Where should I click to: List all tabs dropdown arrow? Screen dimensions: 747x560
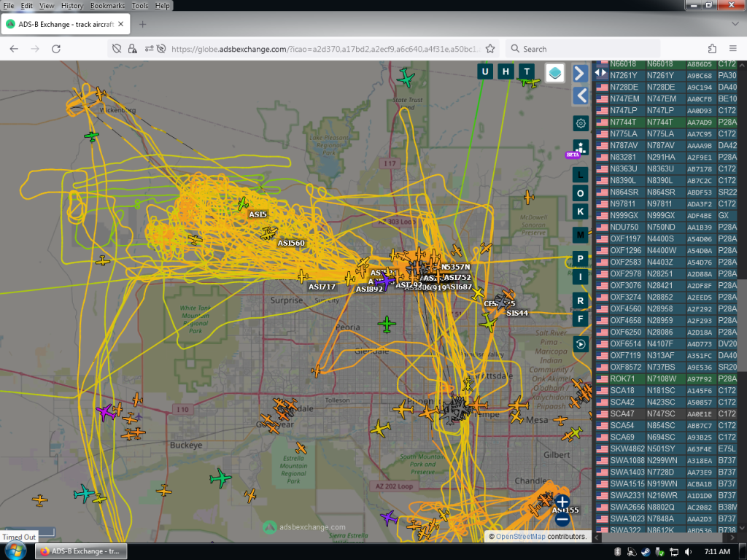[x=735, y=24]
